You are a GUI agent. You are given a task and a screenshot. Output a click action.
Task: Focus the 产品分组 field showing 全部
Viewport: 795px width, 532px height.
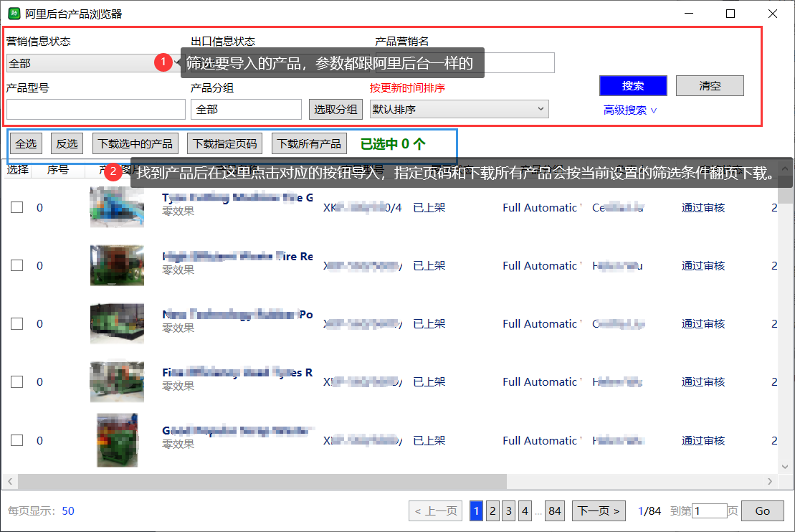point(247,109)
